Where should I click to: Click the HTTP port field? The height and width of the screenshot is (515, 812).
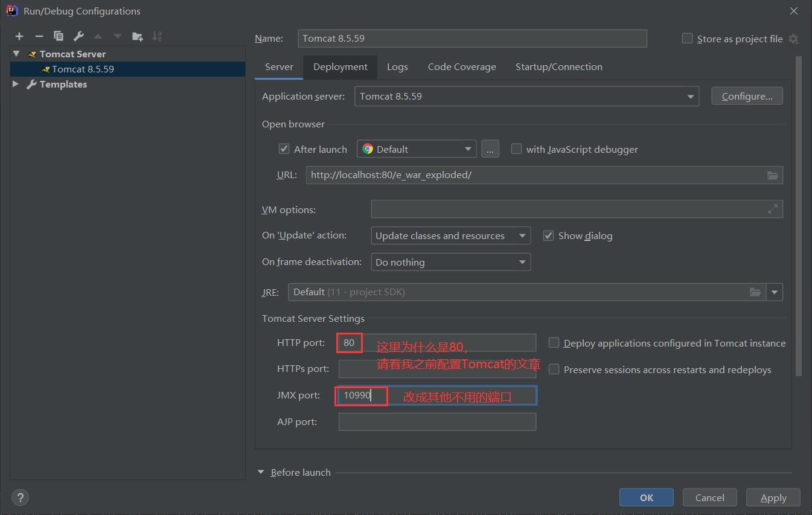(x=437, y=342)
